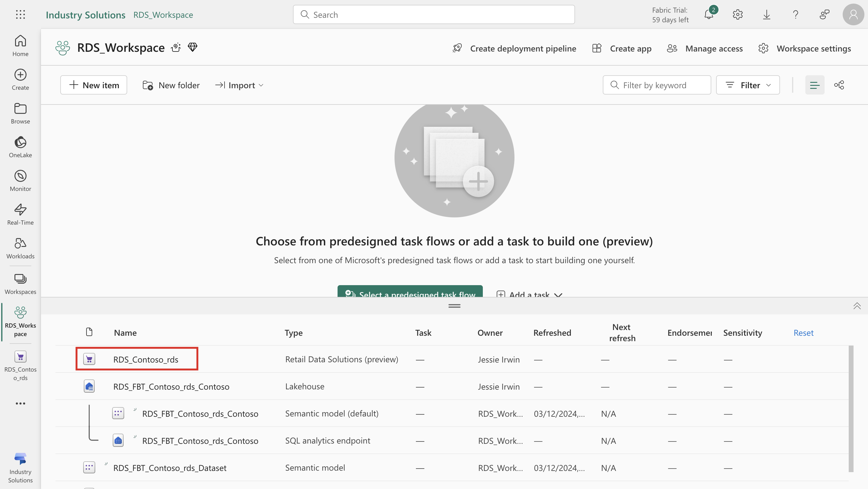Click the Lakehouse item icon in list
The width and height of the screenshot is (868, 489).
point(89,386)
